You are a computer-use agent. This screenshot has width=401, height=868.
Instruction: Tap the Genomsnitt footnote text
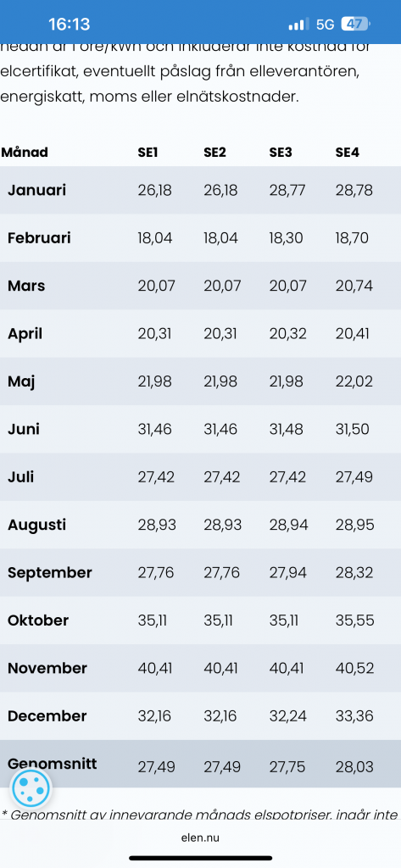(200, 814)
